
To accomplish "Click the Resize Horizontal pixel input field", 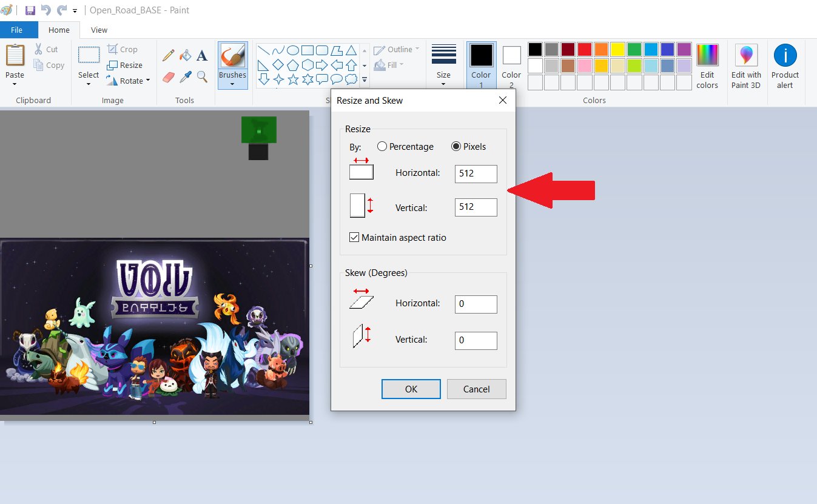I will [x=476, y=173].
